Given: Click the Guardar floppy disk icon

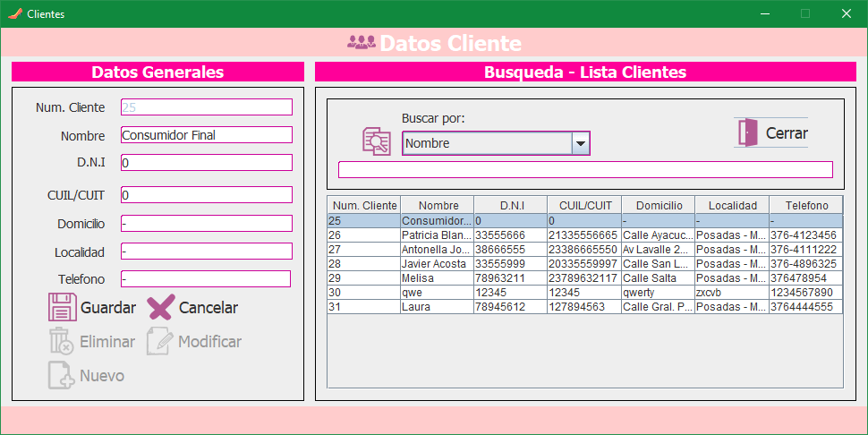Looking at the screenshot, I should [x=63, y=307].
